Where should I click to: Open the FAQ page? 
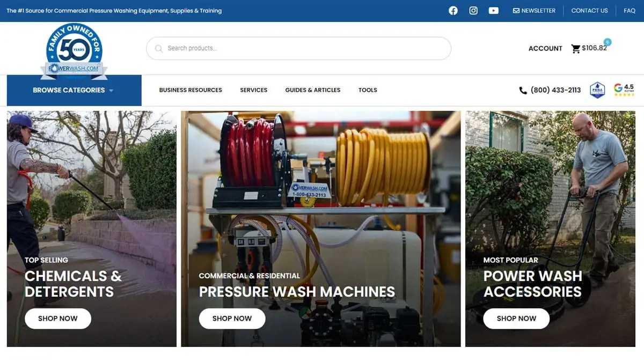pos(629,10)
